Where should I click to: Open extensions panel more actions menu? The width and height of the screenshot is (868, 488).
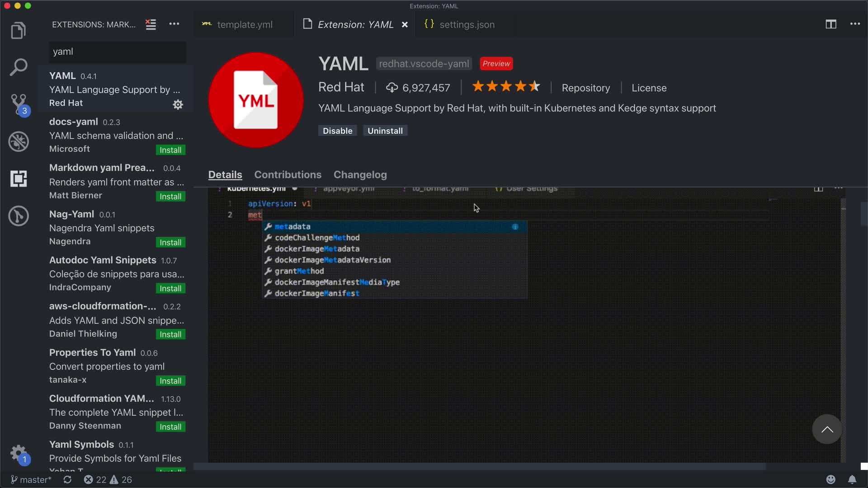click(x=174, y=24)
